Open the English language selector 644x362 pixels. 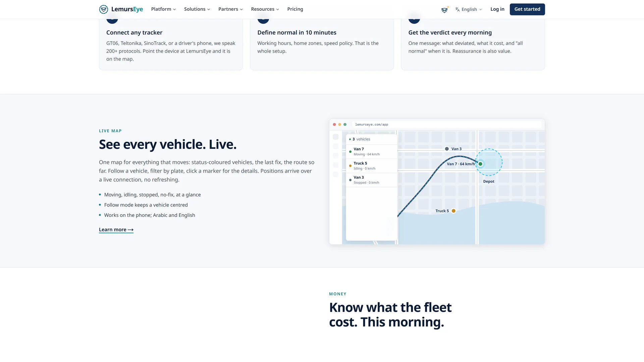click(469, 9)
